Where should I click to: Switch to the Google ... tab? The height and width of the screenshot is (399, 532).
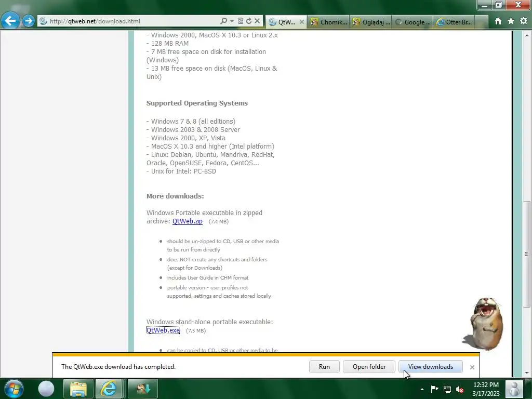[413, 22]
